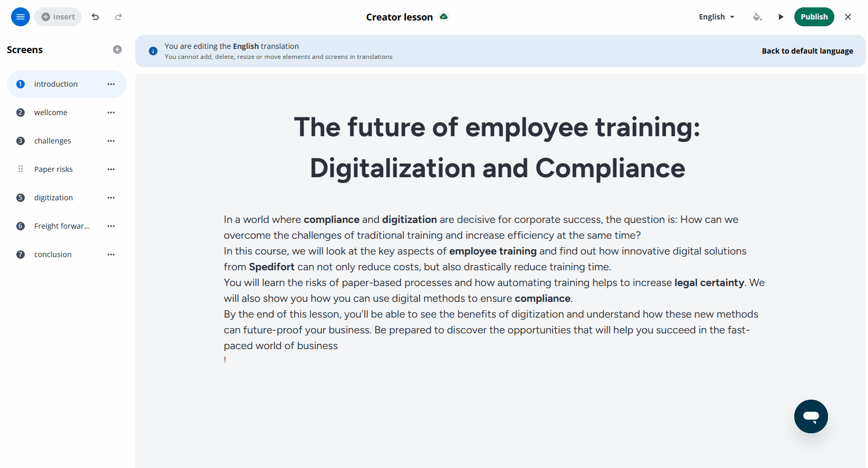Click the Publish button
This screenshot has width=868, height=468.
pos(814,17)
